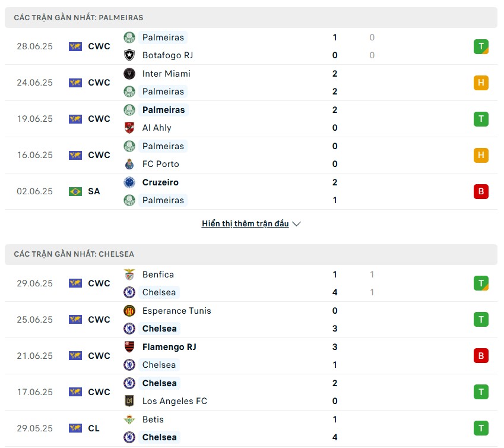Click the red B result badge for Cruzeiro match
The image size is (504, 448).
(481, 191)
